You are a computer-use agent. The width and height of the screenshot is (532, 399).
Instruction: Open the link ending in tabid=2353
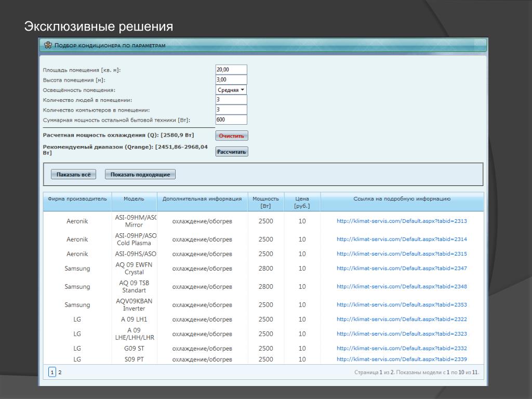click(x=402, y=304)
